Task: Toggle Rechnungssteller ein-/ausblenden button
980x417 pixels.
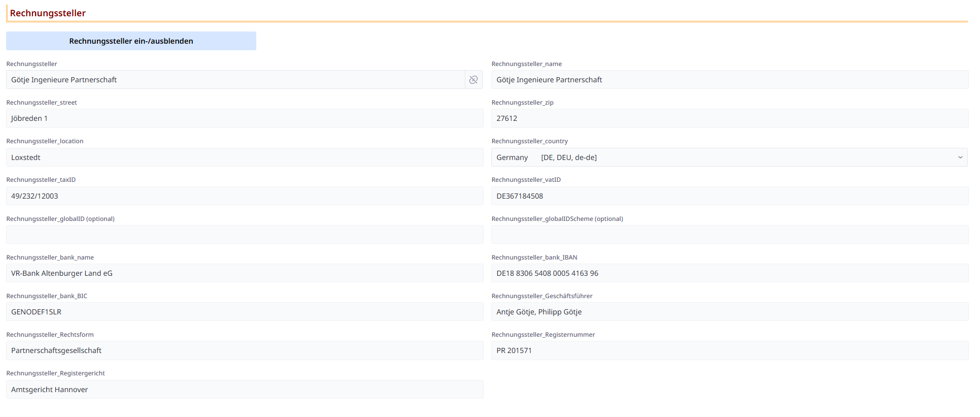Action: 131,41
